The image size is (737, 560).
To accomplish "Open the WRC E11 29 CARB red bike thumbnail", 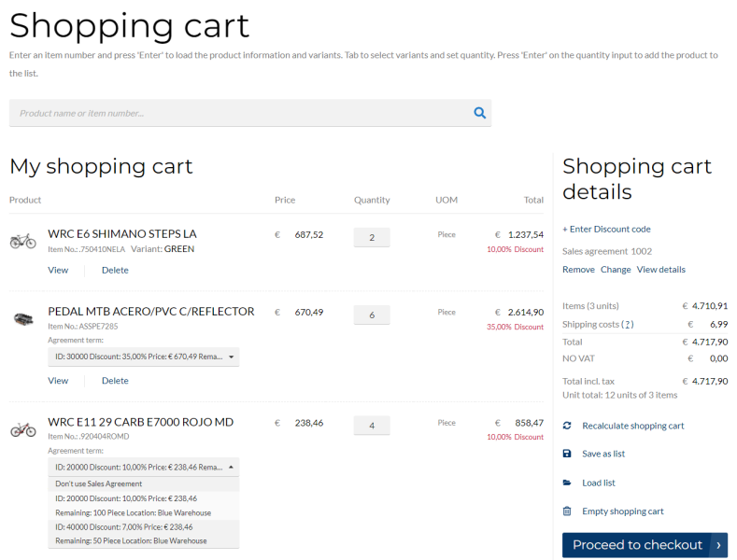I will (23, 429).
